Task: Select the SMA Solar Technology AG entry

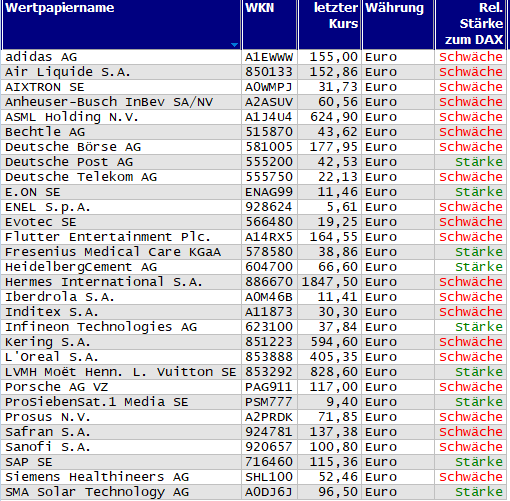Action: [254, 492]
